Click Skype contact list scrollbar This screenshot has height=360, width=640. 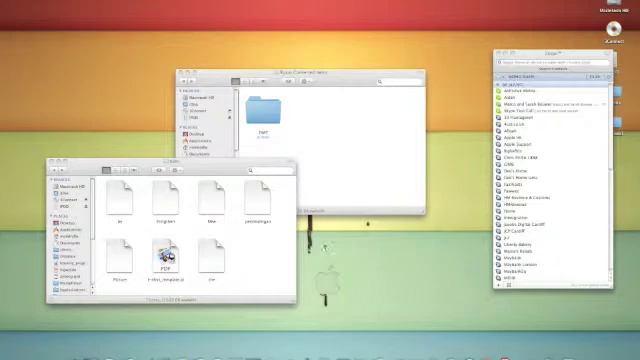click(611, 127)
